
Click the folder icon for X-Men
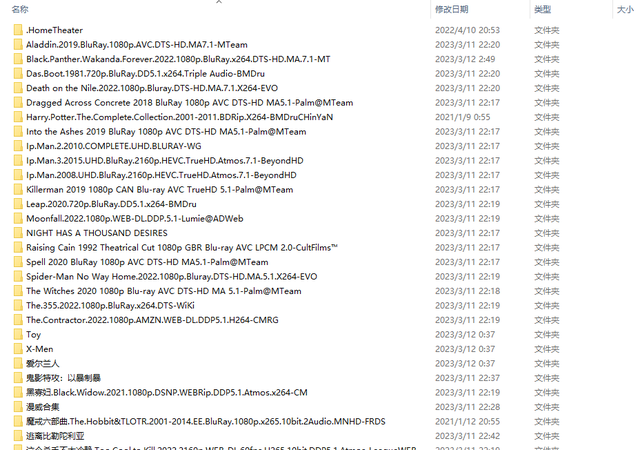(18, 349)
